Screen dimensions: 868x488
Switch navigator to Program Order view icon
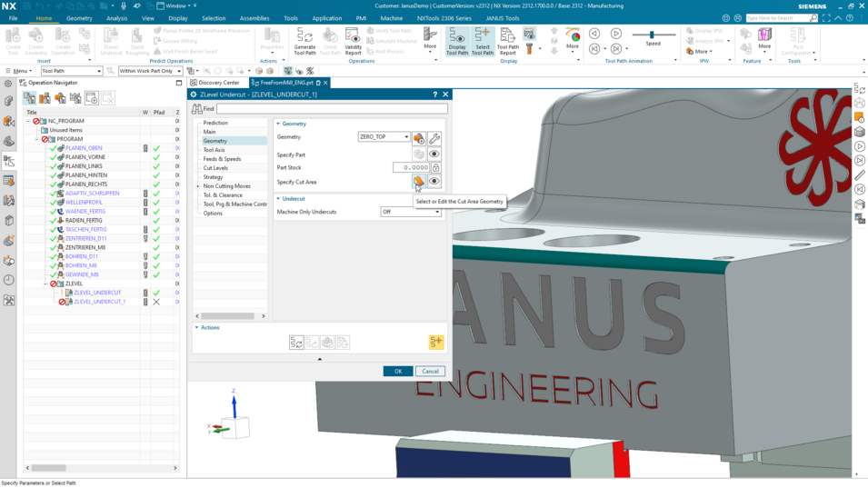pos(29,98)
